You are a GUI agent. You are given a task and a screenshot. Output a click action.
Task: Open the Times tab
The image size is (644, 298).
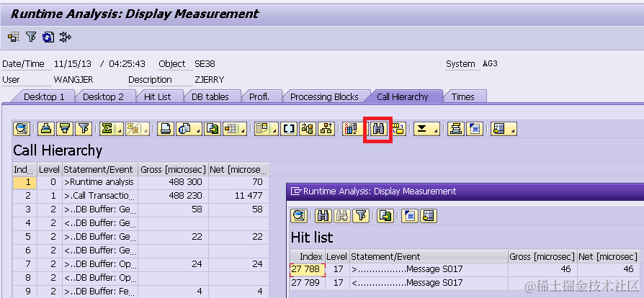tap(463, 97)
